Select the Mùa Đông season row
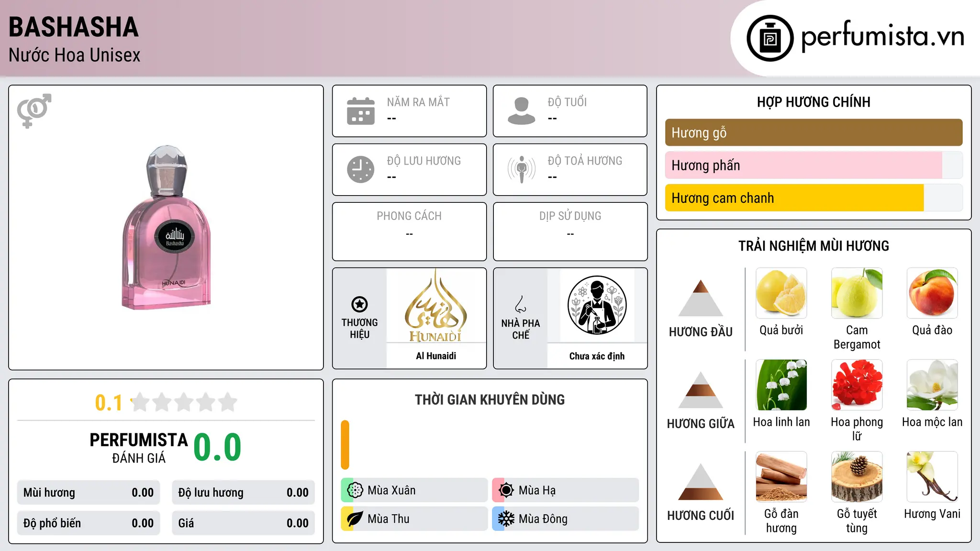 [x=565, y=519]
